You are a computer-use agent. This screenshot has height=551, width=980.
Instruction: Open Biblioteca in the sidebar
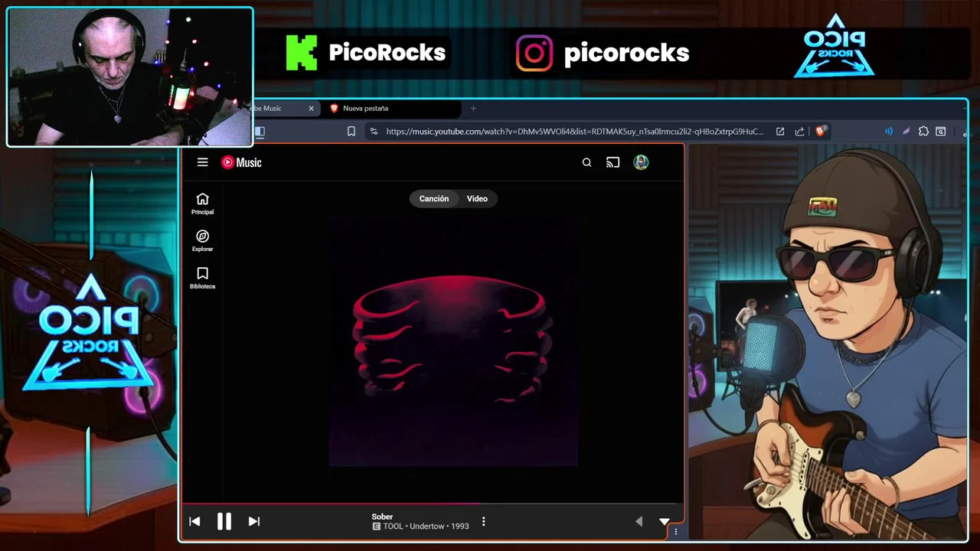[x=202, y=278]
